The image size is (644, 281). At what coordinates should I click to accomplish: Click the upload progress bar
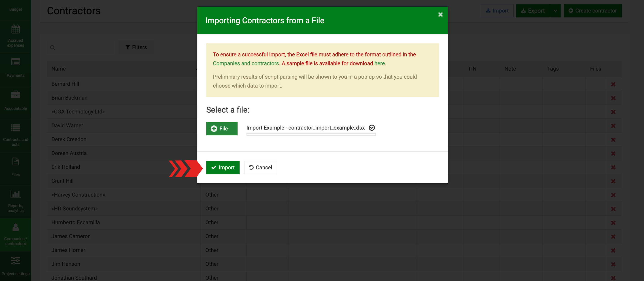tap(311, 134)
